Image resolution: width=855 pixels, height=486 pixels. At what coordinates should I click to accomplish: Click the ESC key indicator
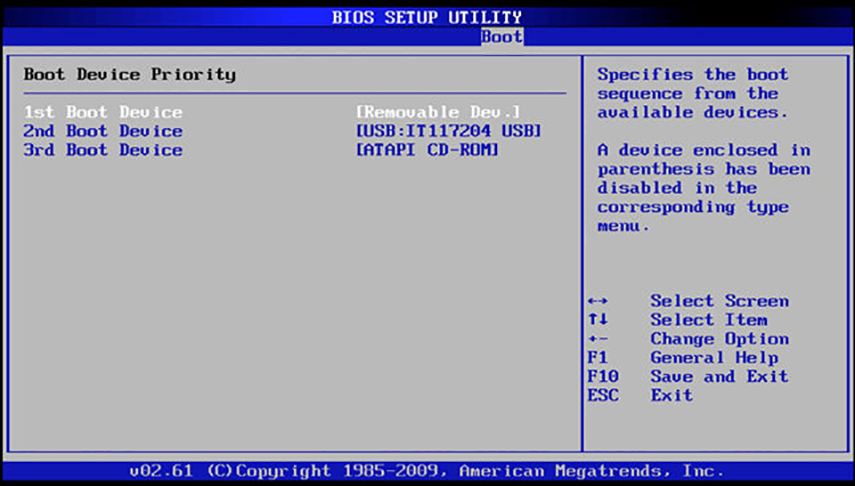pyautogui.click(x=603, y=396)
